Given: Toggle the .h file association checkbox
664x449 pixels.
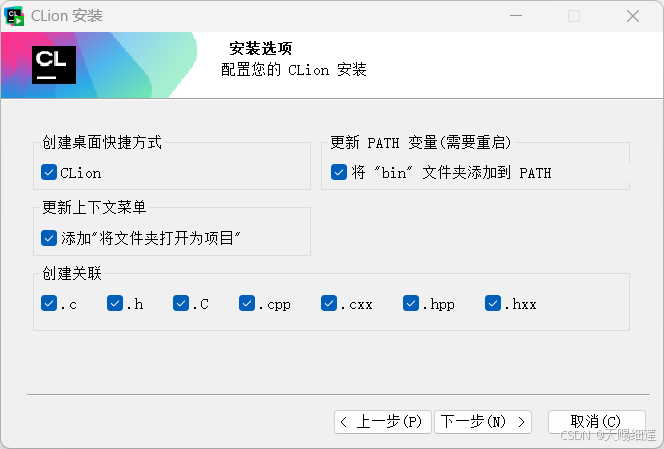Looking at the screenshot, I should [115, 303].
